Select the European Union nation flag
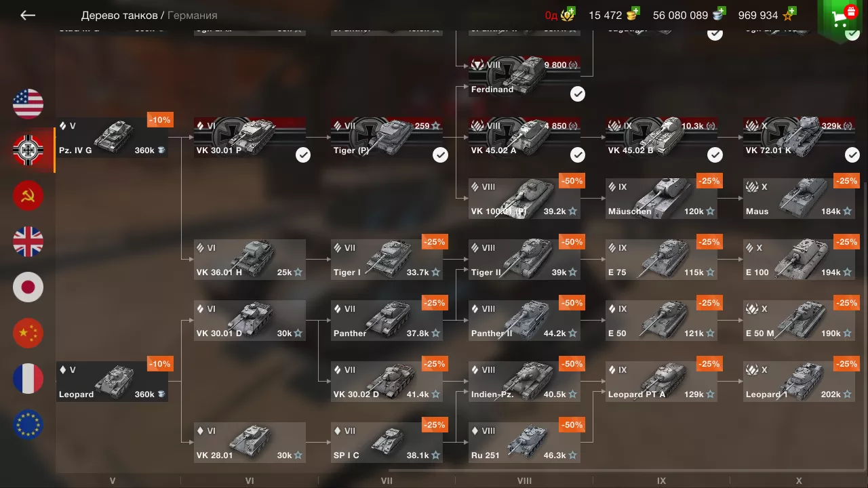The width and height of the screenshot is (868, 488). pyautogui.click(x=28, y=424)
